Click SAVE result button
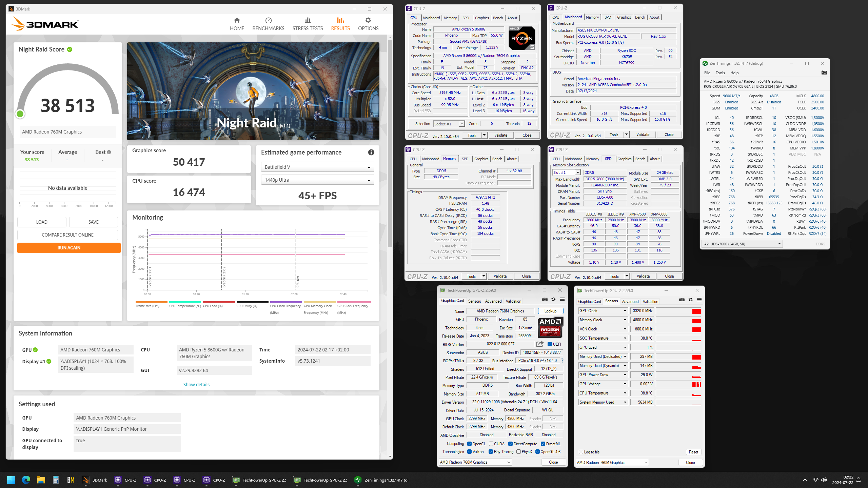Viewport: 868px width, 488px height. [x=94, y=222]
